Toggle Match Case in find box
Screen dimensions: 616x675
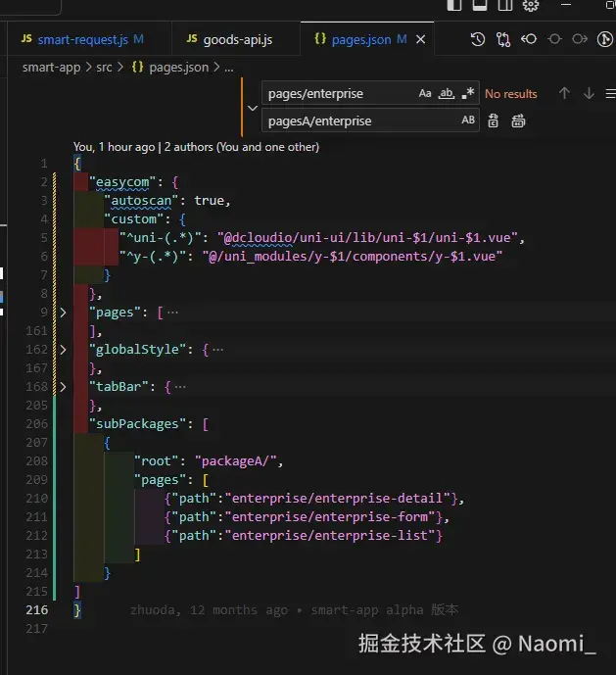[x=424, y=93]
